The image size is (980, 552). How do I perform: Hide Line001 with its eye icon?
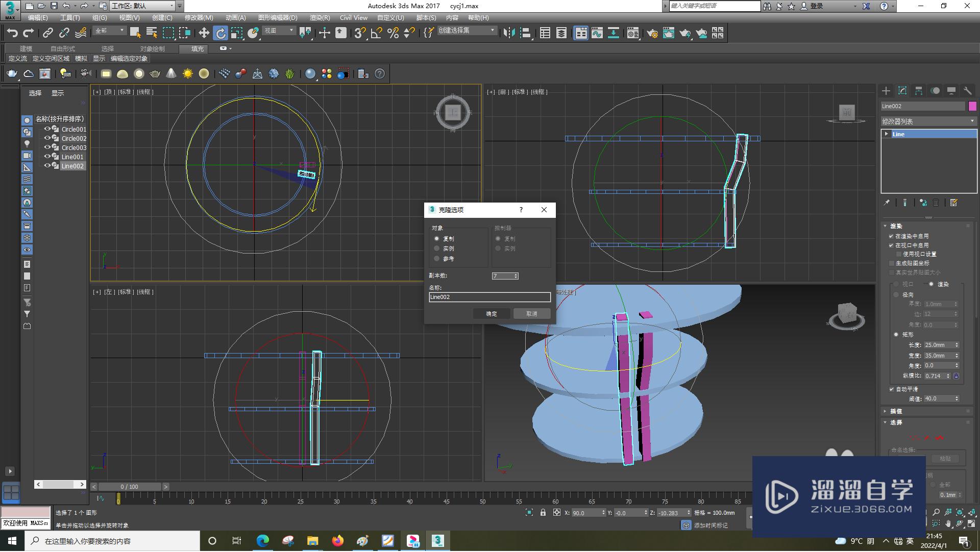pos(47,157)
